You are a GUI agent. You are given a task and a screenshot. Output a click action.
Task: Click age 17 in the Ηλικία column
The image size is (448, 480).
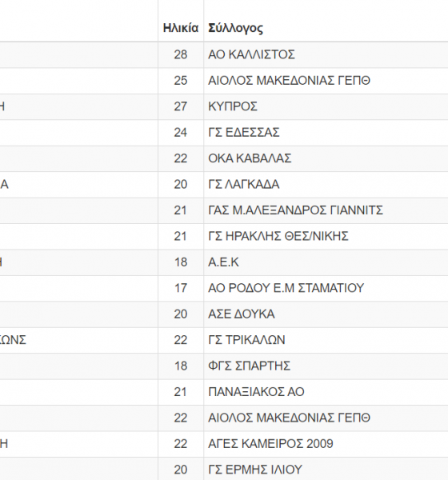(181, 288)
